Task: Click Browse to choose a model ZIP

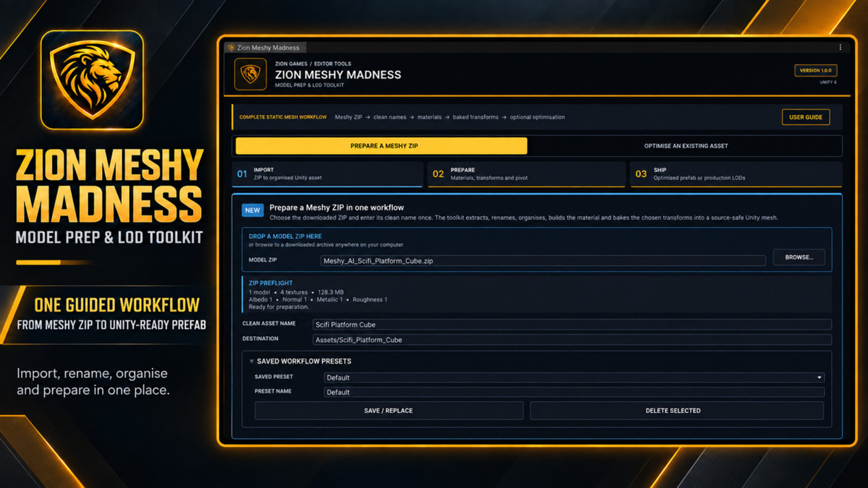Action: [x=799, y=257]
